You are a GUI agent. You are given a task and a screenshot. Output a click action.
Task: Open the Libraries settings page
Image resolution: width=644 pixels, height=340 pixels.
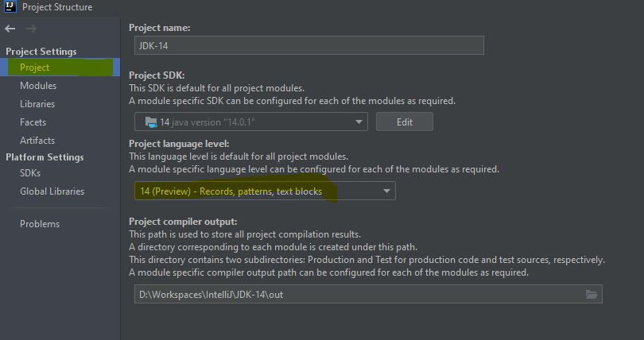pos(37,104)
